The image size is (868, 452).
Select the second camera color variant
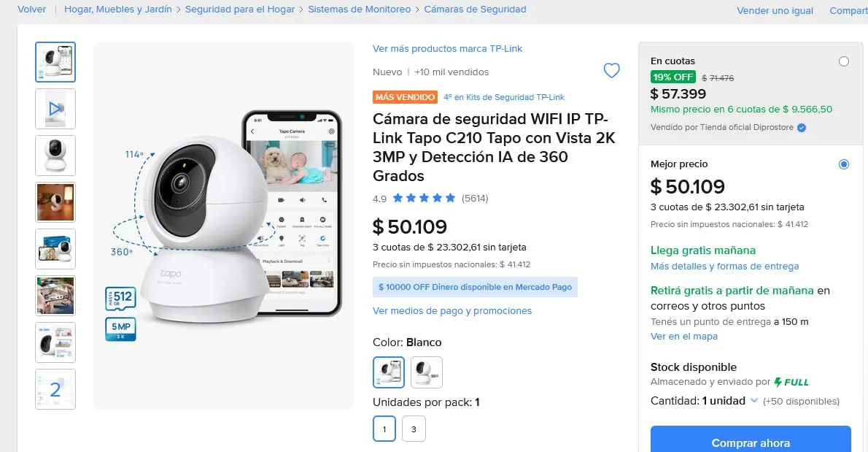pos(426,372)
